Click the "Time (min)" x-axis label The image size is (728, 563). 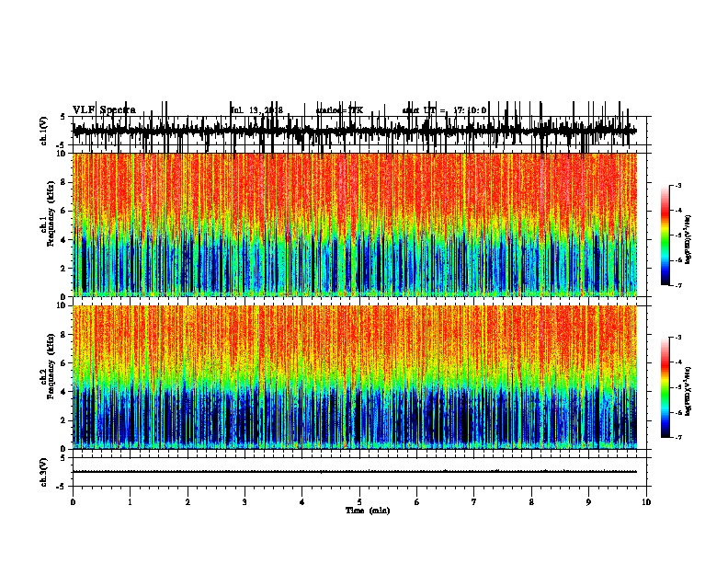click(368, 511)
